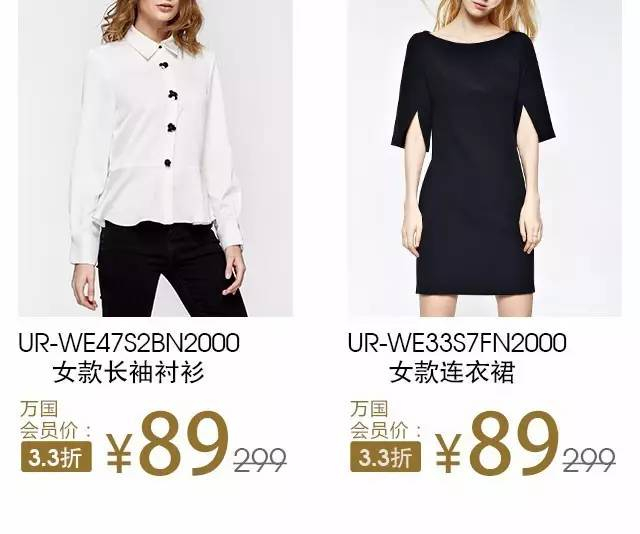This screenshot has height=534, width=640.
Task: Click the yen symbol beside the shirt price
Action: point(120,451)
